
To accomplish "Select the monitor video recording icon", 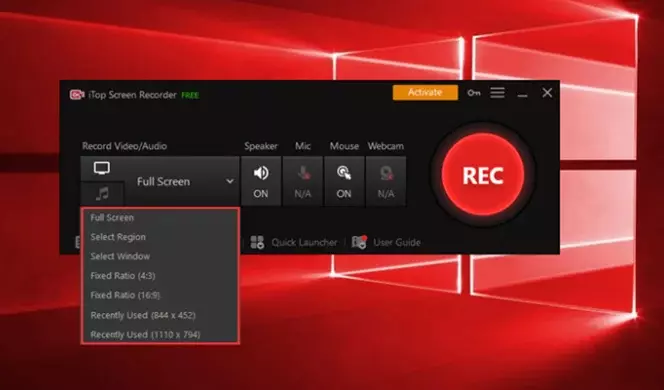I will (x=102, y=169).
